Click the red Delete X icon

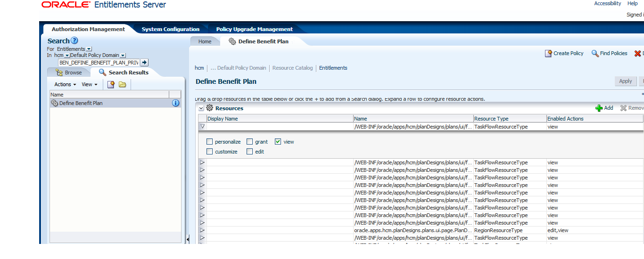coord(638,54)
